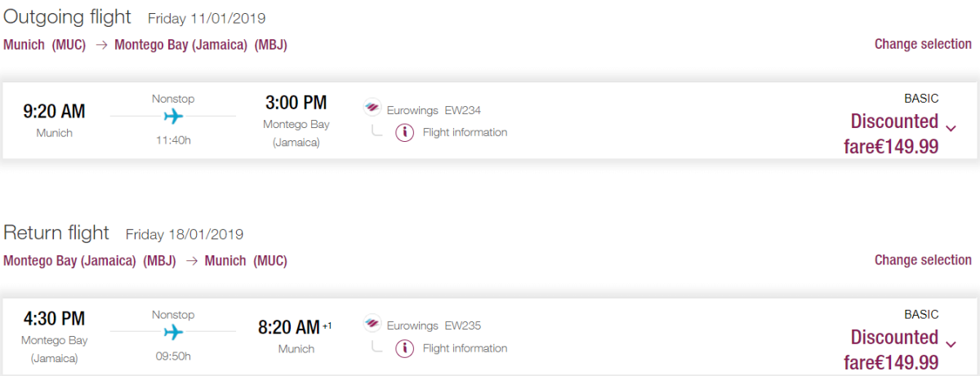The height and width of the screenshot is (376, 980).
Task: Open Flight information for EW235
Action: (x=465, y=348)
